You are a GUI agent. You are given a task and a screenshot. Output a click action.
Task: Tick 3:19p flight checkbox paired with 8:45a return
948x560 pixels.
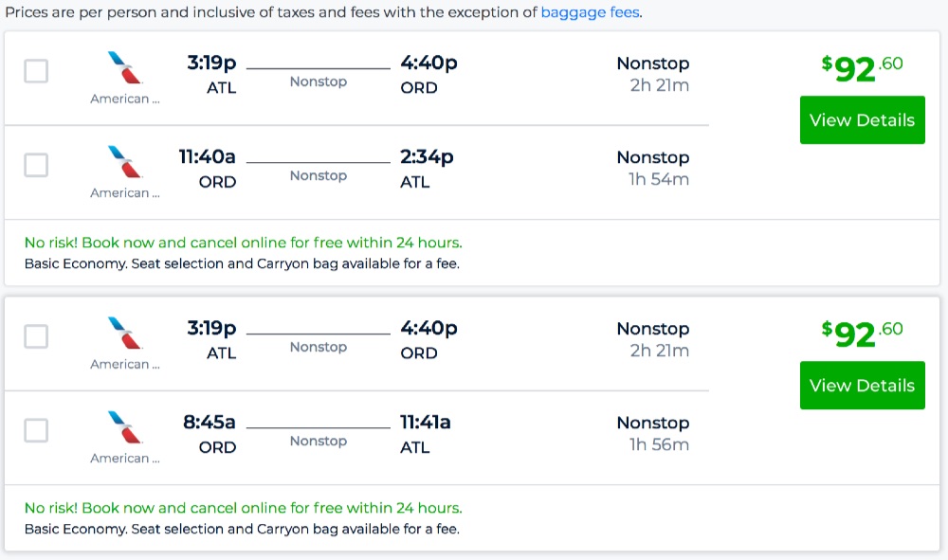pyautogui.click(x=36, y=336)
